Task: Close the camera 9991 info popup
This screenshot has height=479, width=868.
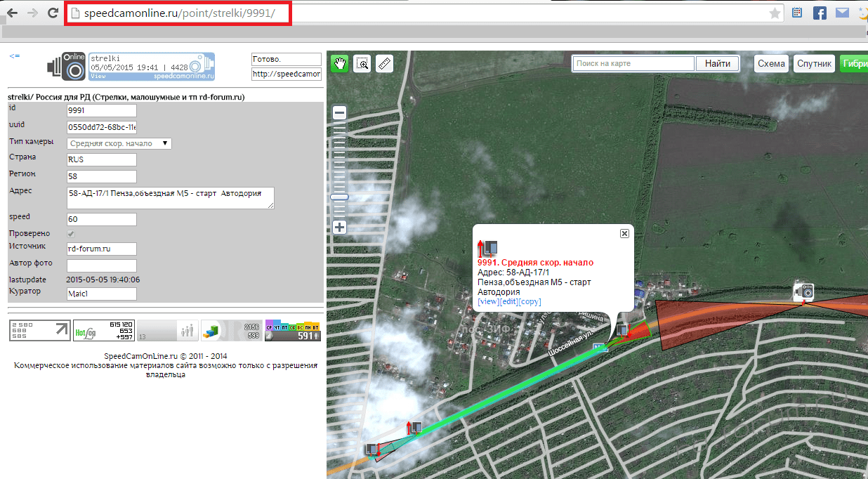Action: [624, 234]
